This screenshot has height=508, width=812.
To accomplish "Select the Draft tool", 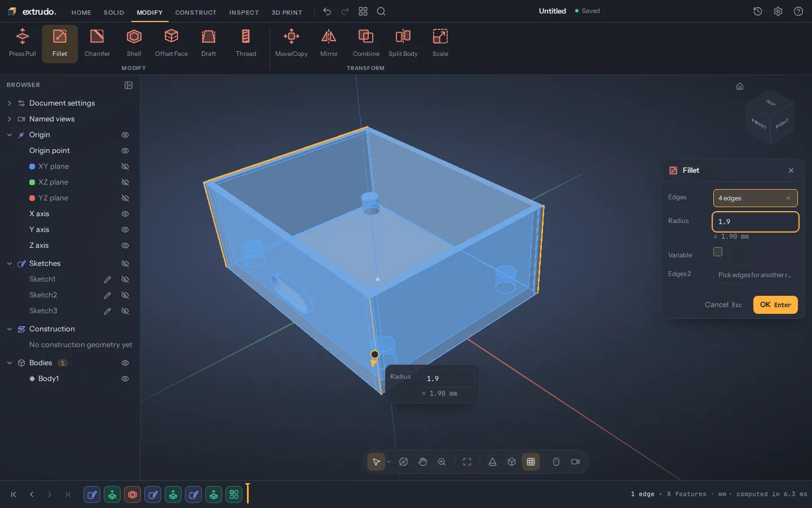I will 209,43.
